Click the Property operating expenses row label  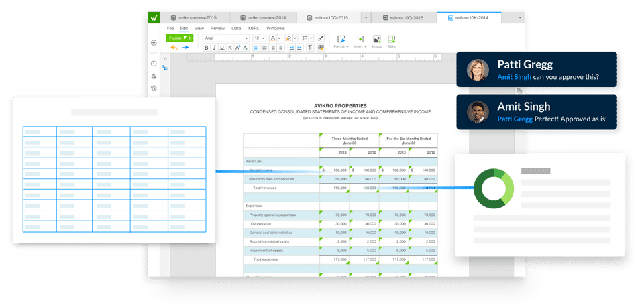coord(272,215)
